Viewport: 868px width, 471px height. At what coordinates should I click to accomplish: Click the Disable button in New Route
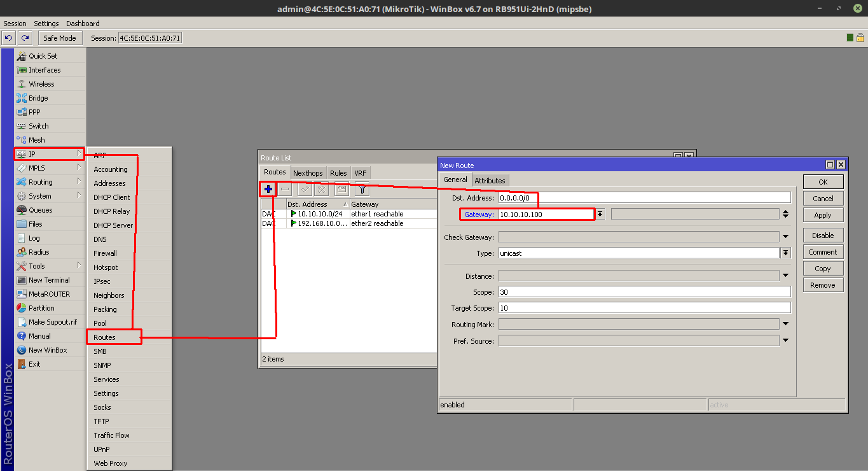point(823,236)
